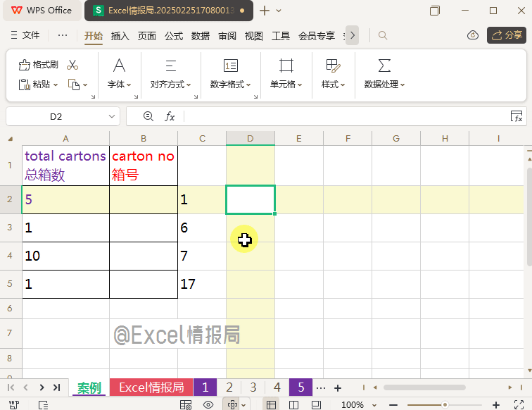Jump to the last sheet tab arrow
Image resolution: width=532 pixels, height=410 pixels.
(56, 387)
